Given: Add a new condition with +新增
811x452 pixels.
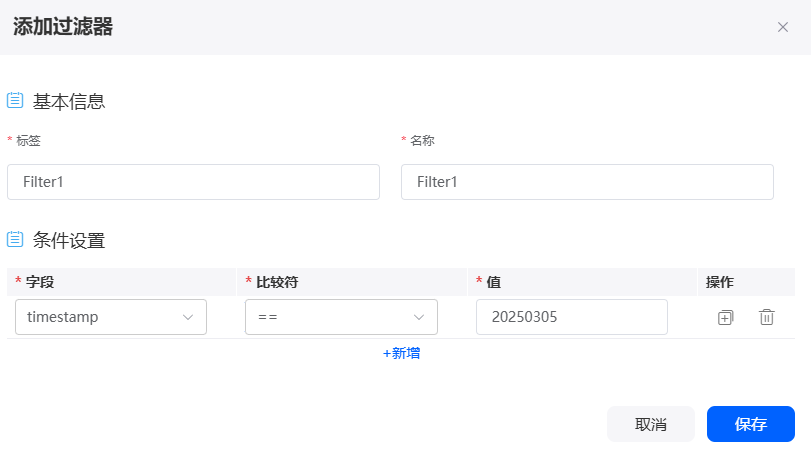Looking at the screenshot, I should tap(401, 353).
